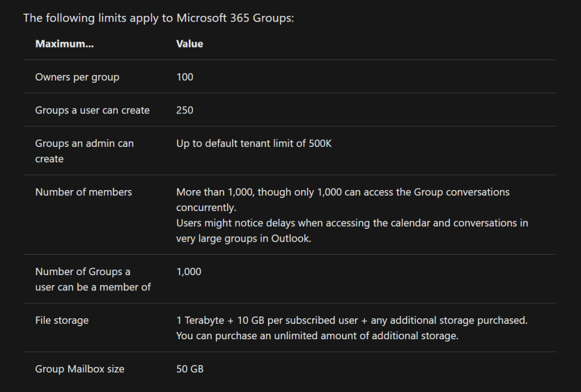Select the 'Owners per group' row label

(x=77, y=77)
